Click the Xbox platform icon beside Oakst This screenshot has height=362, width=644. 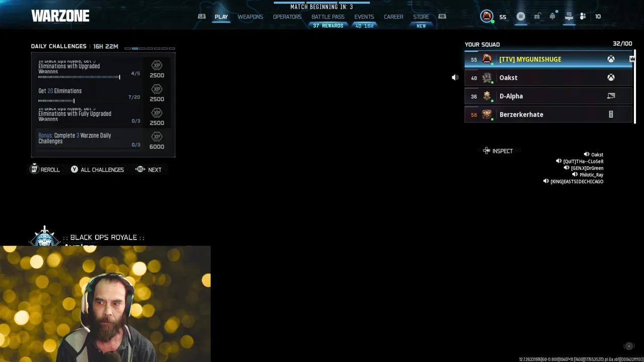611,77
